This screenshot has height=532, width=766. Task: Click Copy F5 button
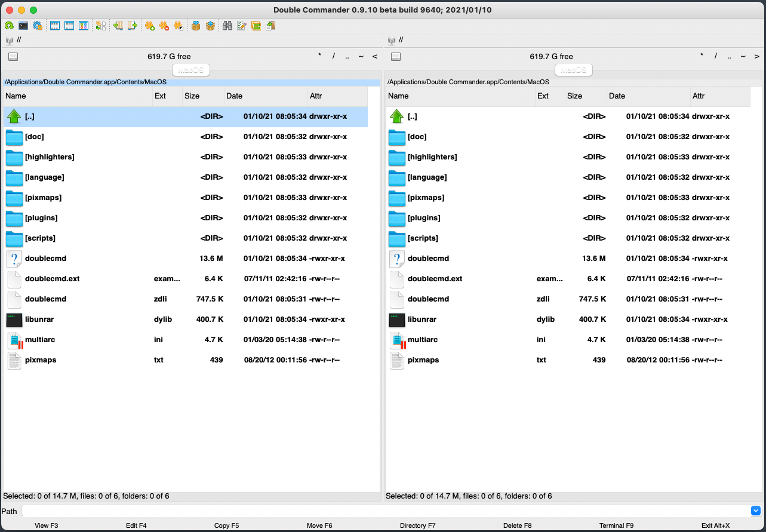click(x=226, y=525)
